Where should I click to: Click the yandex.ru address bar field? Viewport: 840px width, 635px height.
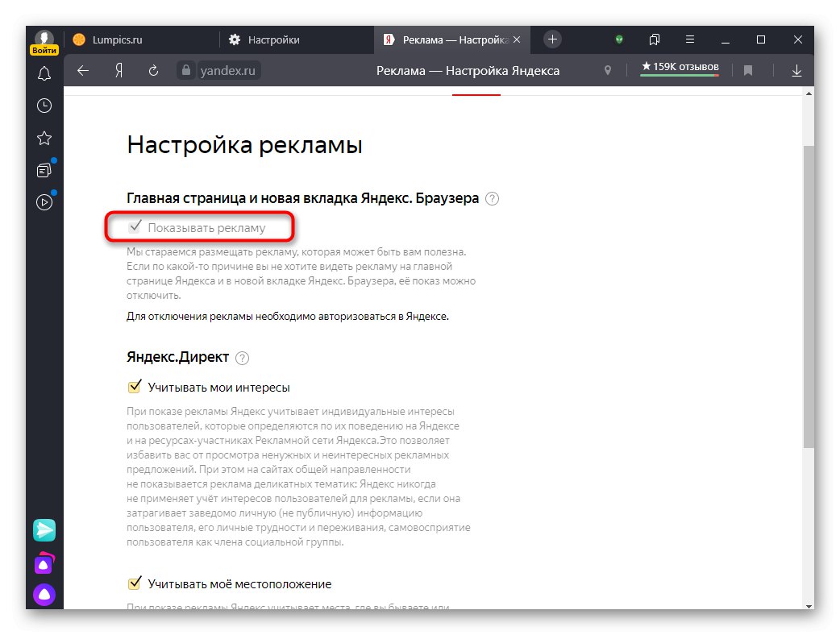click(229, 70)
